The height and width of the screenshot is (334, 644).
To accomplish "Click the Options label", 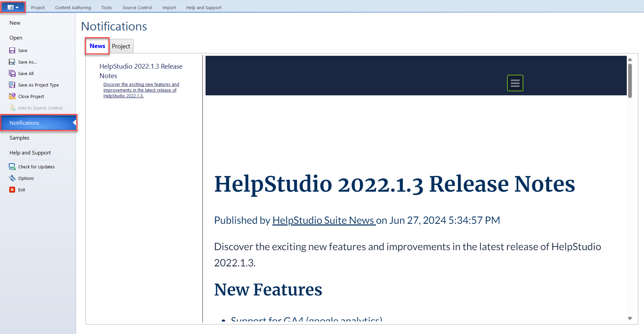I will click(26, 178).
